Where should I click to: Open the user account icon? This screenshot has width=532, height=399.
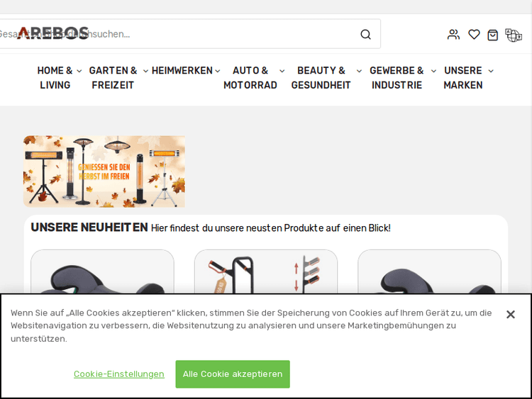click(453, 35)
